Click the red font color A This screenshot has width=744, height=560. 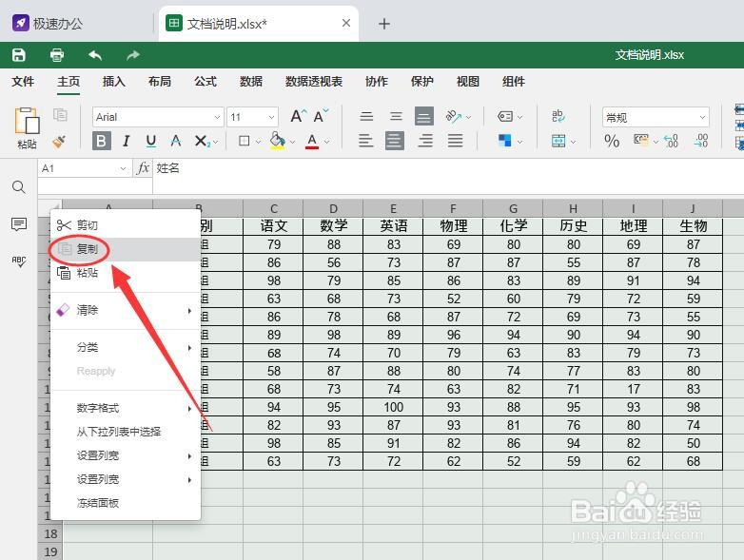click(x=312, y=141)
